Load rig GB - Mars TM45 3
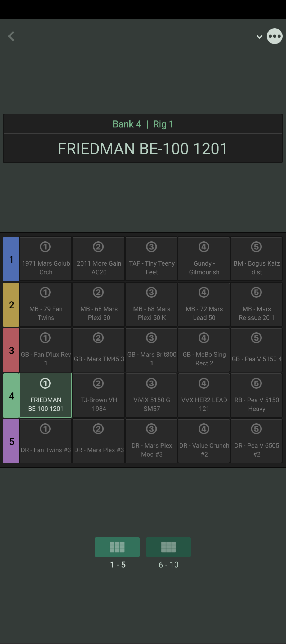Screen dimensions: 286x644 [99, 350]
